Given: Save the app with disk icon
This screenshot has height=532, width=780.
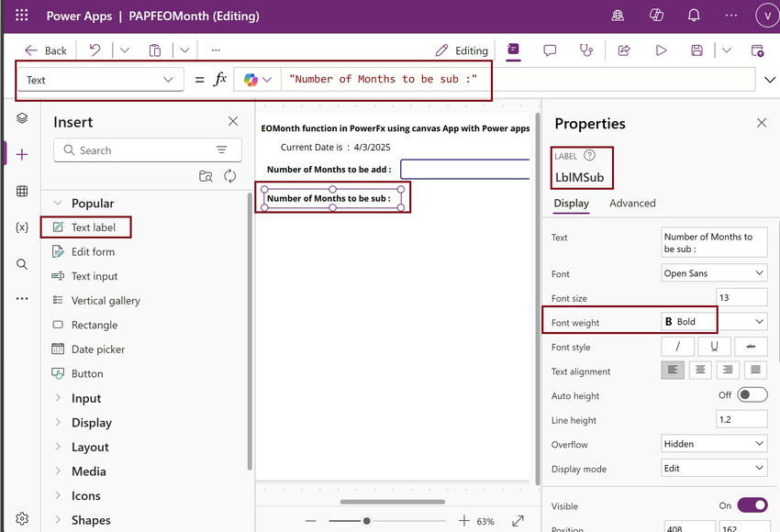Looking at the screenshot, I should [696, 50].
